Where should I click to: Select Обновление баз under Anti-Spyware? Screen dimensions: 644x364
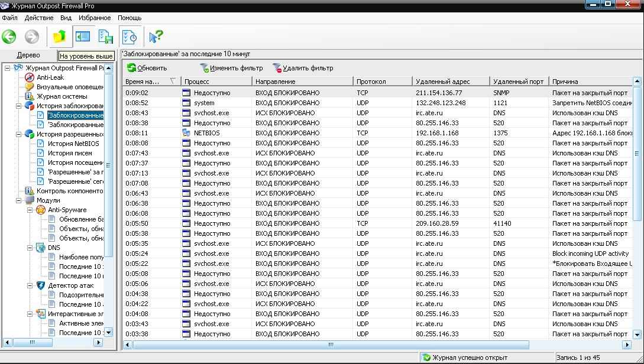82,219
